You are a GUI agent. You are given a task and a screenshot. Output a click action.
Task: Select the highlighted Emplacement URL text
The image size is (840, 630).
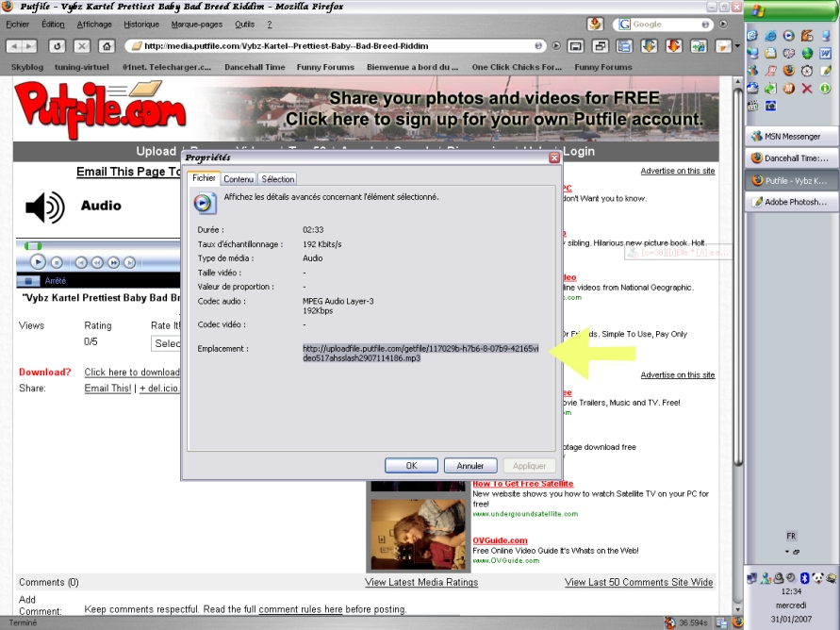pyautogui.click(x=420, y=353)
